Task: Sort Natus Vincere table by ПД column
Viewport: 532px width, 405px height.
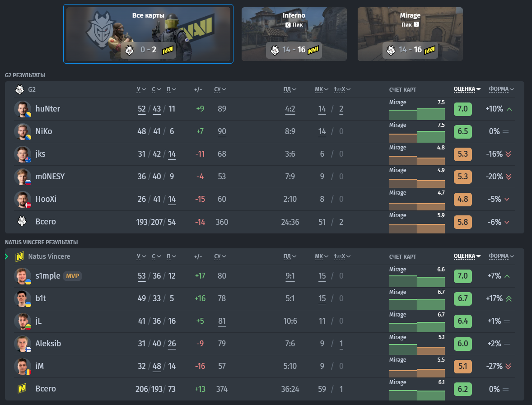Action: [290, 257]
